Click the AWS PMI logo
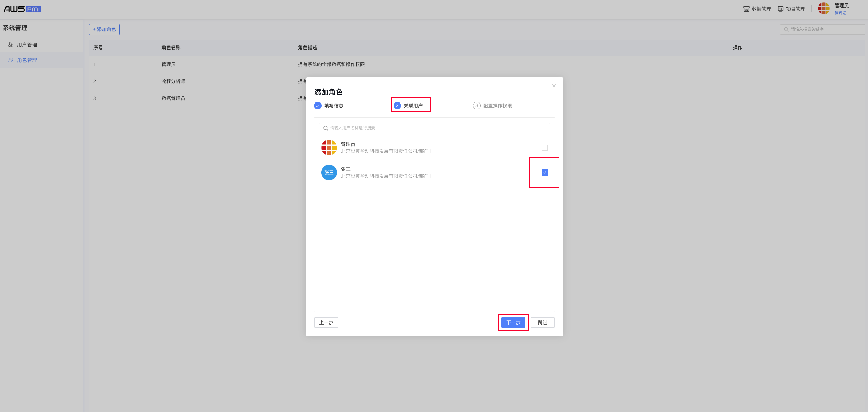 tap(23, 9)
